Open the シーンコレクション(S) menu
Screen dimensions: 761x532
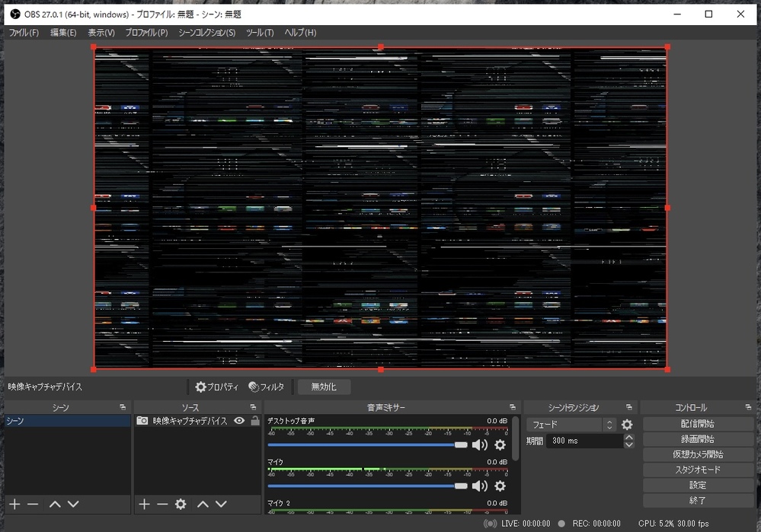(x=206, y=33)
